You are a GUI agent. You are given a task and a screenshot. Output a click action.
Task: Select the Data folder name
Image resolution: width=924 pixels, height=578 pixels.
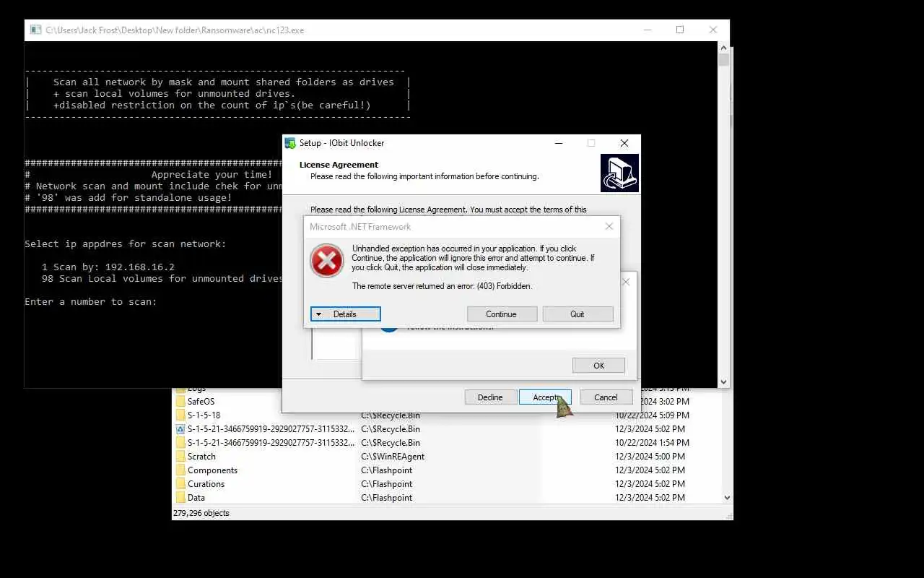pos(196,498)
